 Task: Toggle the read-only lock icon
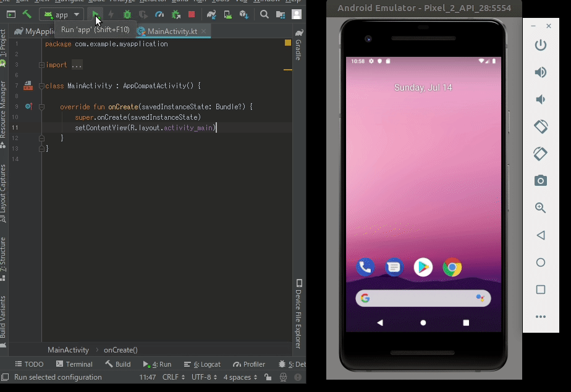268,377
